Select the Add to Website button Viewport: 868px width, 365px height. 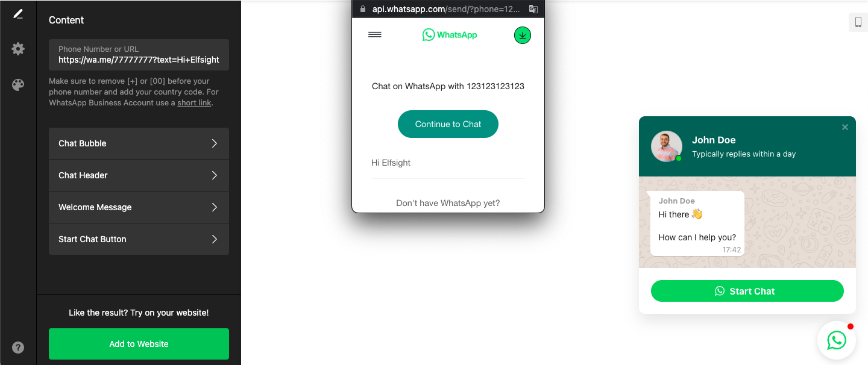pyautogui.click(x=139, y=344)
